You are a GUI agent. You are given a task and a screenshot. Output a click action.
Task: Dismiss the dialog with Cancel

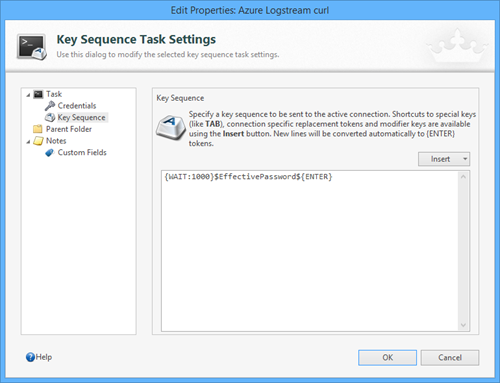point(450,358)
